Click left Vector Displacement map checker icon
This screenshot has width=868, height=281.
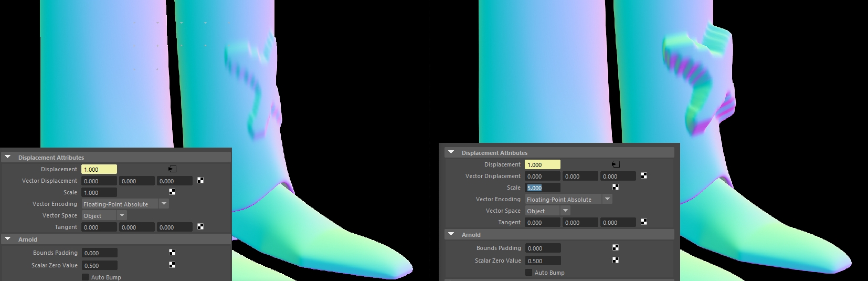click(200, 180)
